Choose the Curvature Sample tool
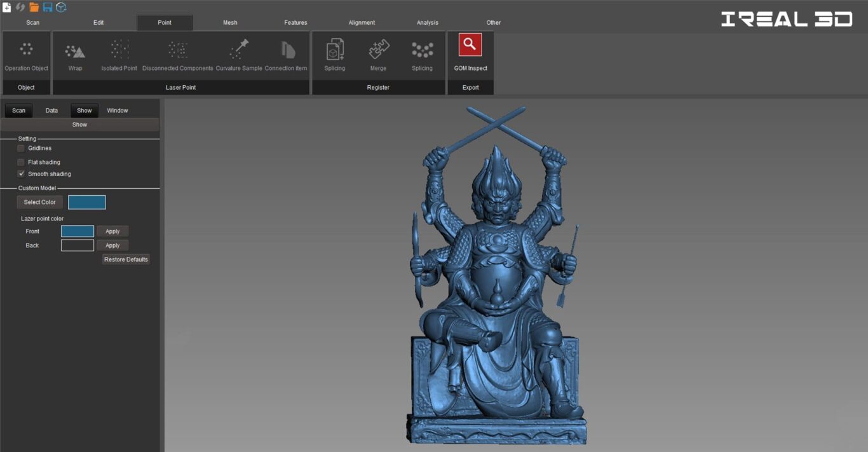This screenshot has width=868, height=452. [239, 49]
